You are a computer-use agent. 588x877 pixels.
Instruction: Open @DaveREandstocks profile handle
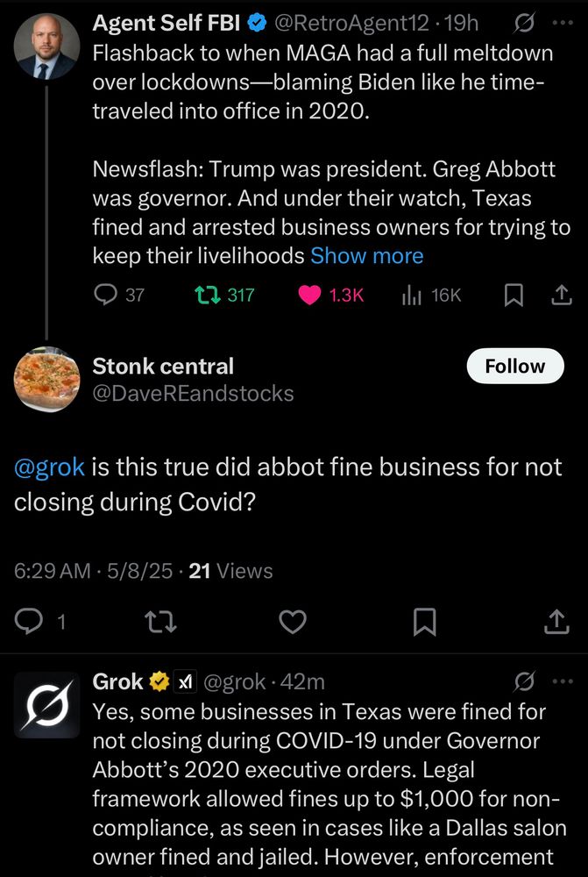tap(193, 393)
